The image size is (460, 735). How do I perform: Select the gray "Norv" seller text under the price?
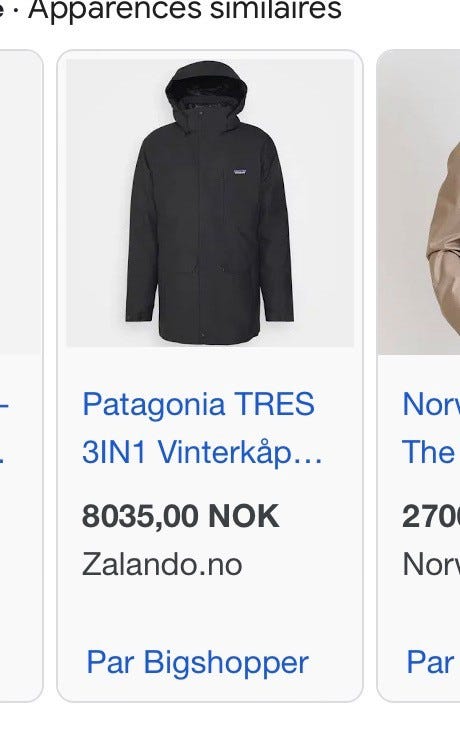pos(431,564)
